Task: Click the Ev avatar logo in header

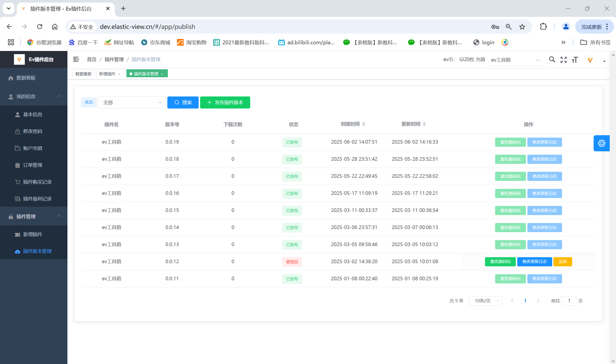Action: (590, 60)
